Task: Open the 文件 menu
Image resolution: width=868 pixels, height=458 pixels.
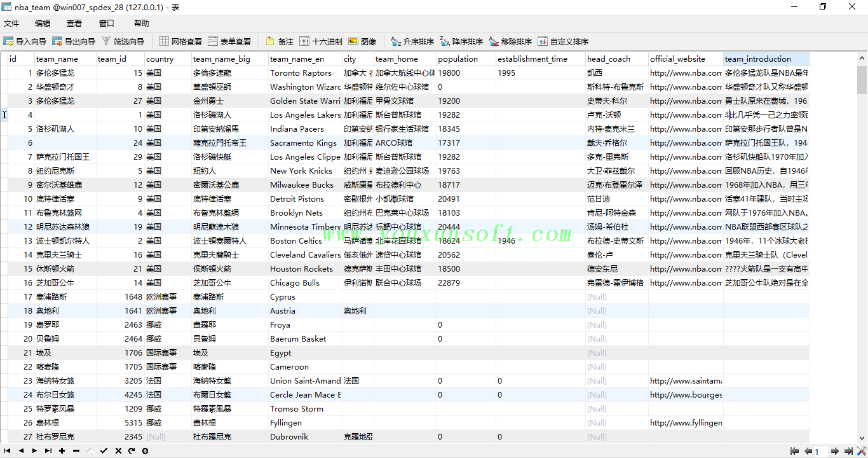Action: pyautogui.click(x=11, y=24)
